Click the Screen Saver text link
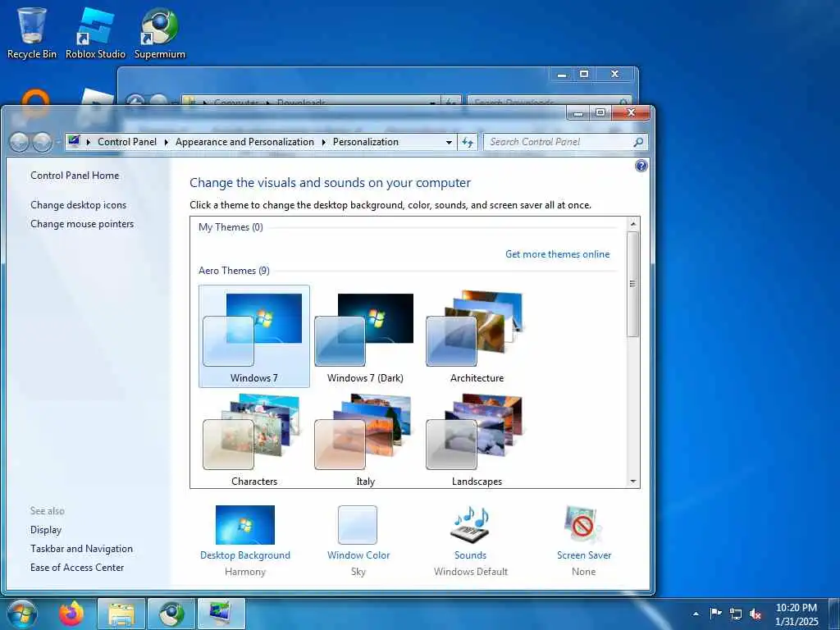 point(584,555)
